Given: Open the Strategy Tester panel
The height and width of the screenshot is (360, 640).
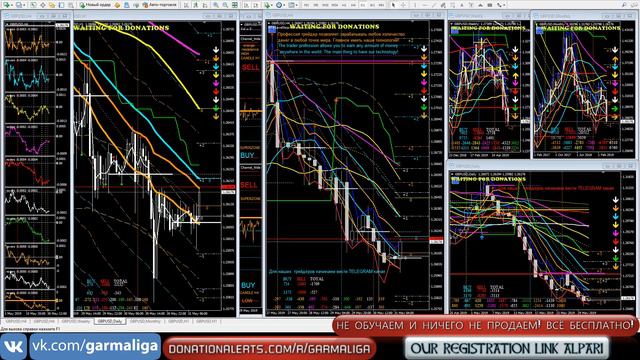Looking at the screenshot, I should (x=70, y=5).
